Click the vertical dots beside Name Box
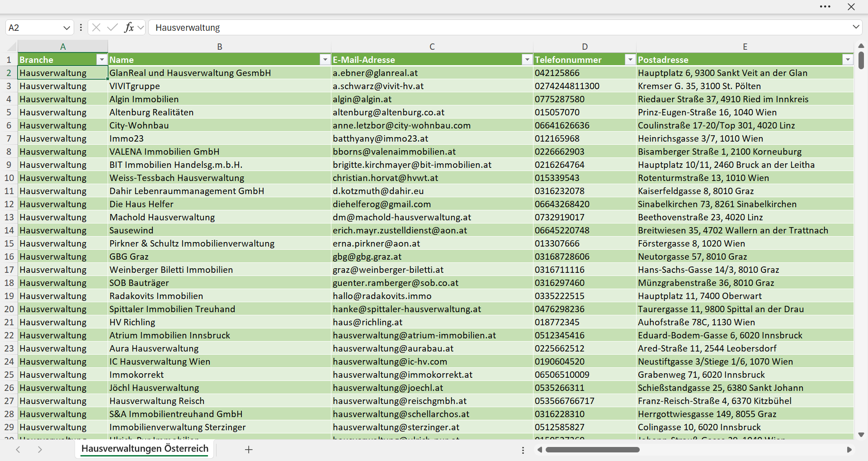 pyautogui.click(x=81, y=28)
